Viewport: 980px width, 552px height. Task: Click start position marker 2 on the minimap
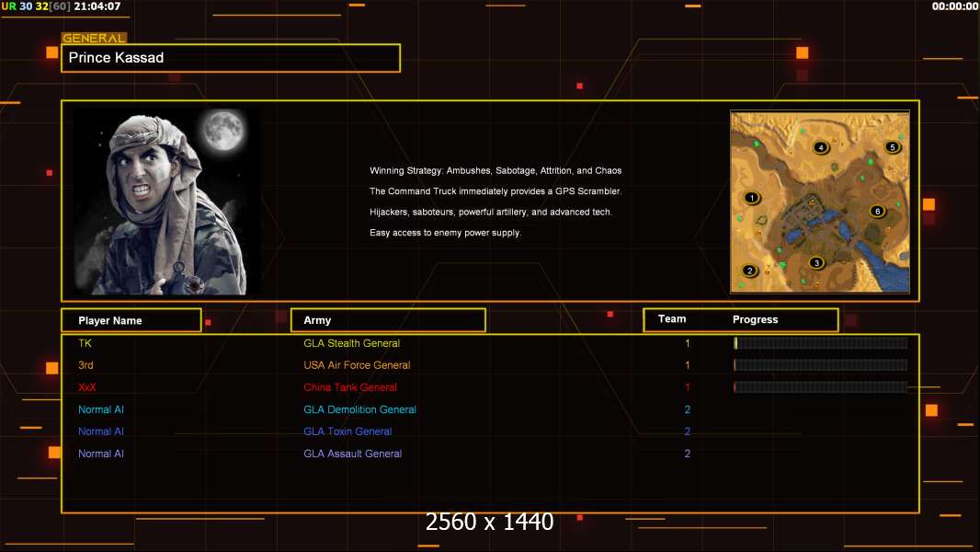point(750,270)
